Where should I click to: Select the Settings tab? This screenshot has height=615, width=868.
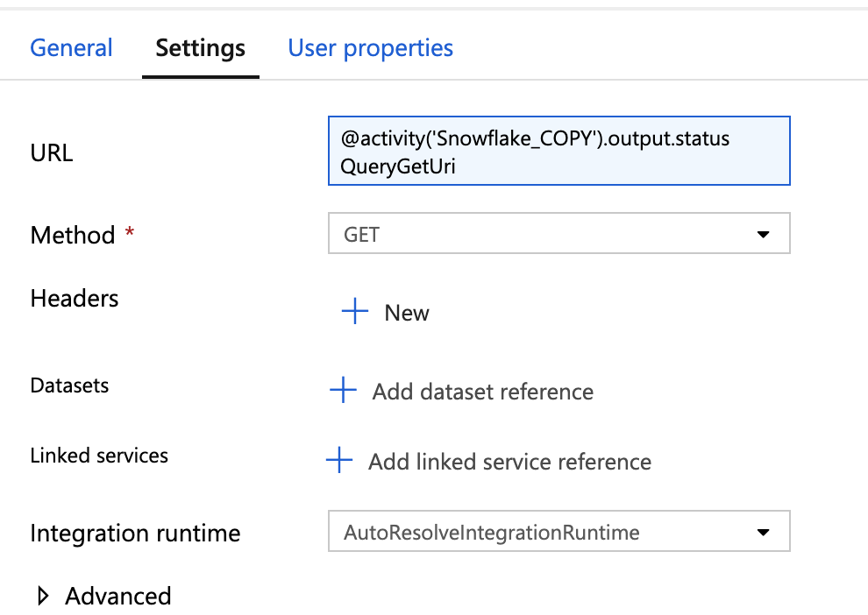(x=200, y=47)
